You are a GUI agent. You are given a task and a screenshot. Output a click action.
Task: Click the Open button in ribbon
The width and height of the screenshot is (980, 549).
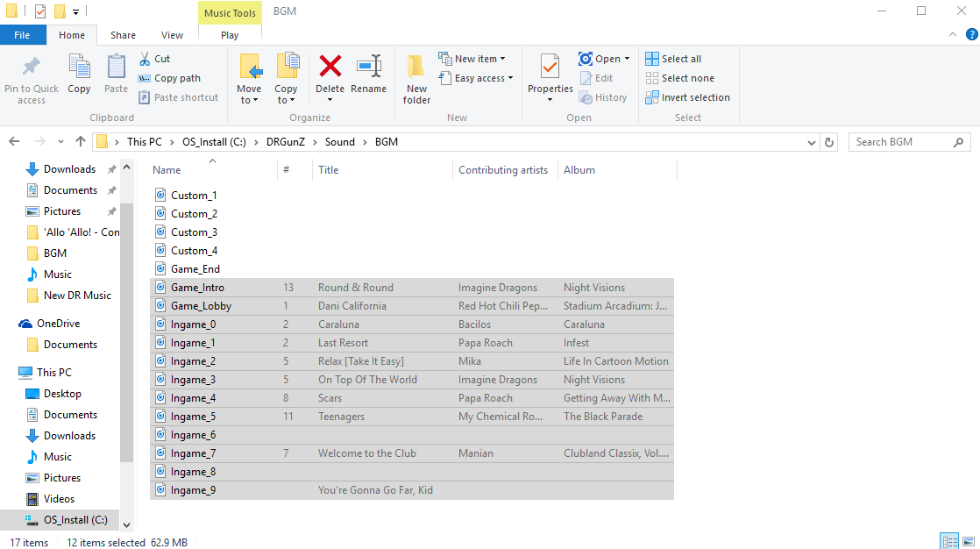(x=600, y=59)
